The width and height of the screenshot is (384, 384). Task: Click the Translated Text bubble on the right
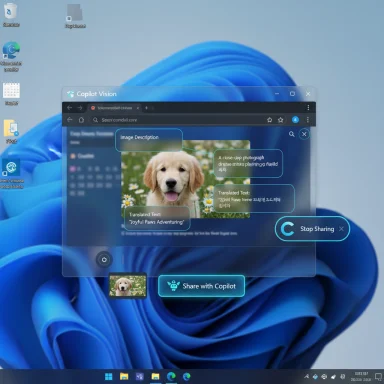tap(254, 198)
